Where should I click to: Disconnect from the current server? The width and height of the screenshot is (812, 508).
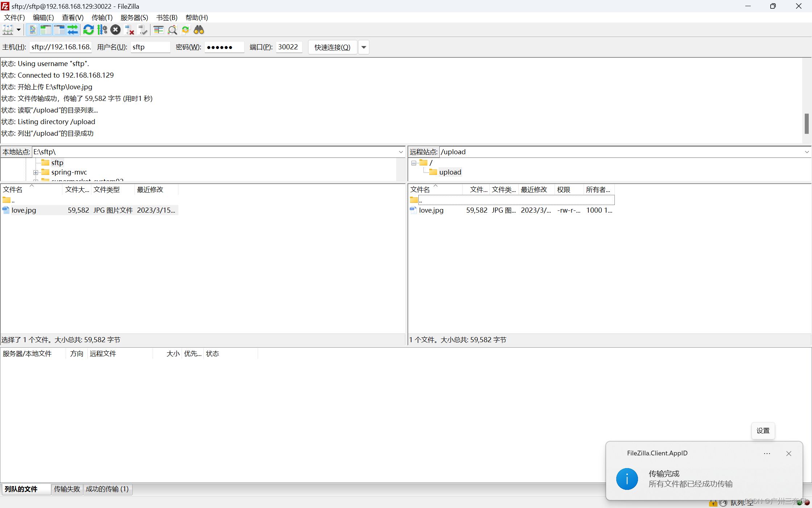[129, 30]
